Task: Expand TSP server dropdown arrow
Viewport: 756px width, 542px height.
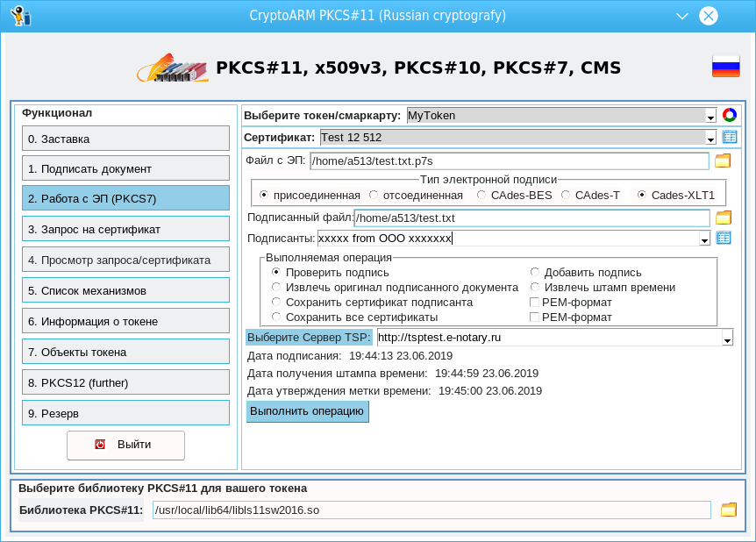Action: point(726,339)
